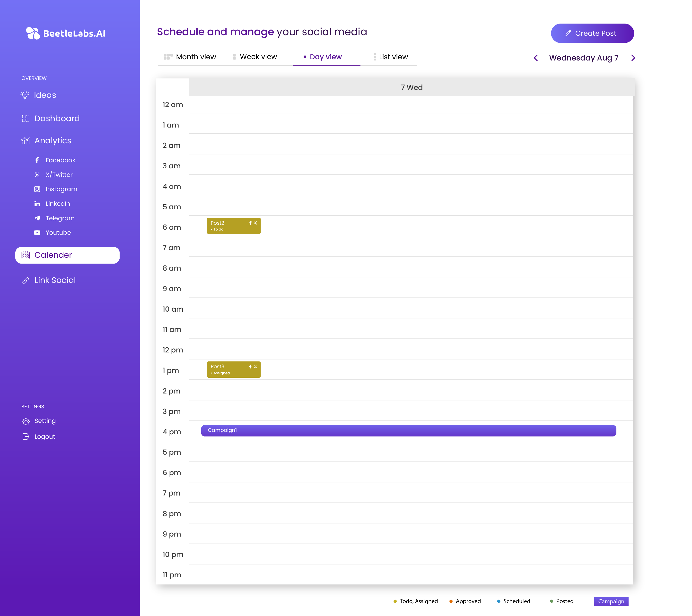
Task: Go to next day with right chevron
Action: tap(633, 58)
